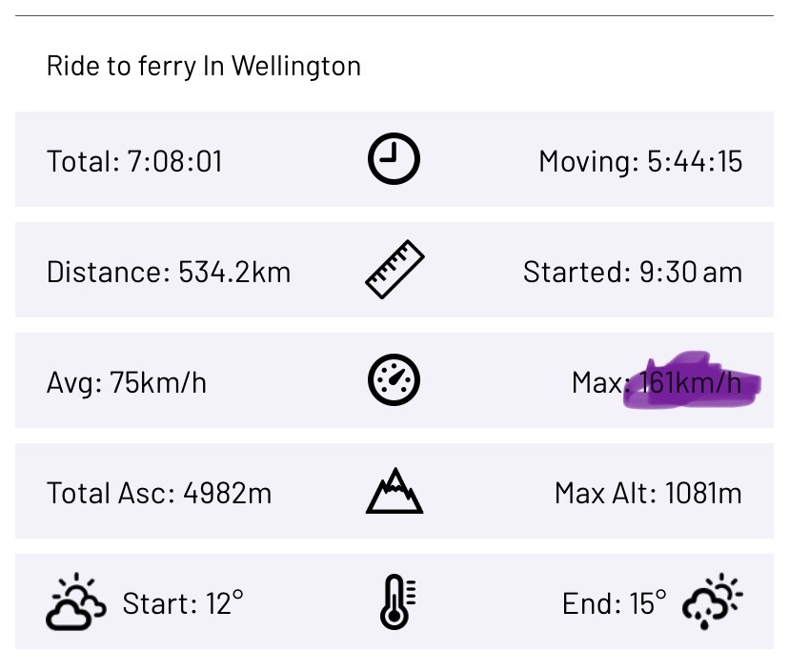Select the Total Asc 4982m text
This screenshot has width=789, height=672.
pos(159,494)
